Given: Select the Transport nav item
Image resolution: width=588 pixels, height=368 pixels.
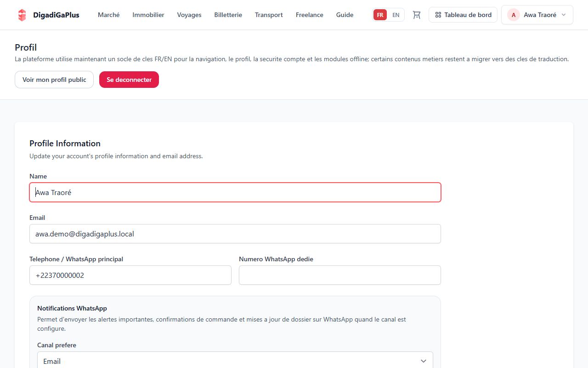Looking at the screenshot, I should tap(269, 15).
